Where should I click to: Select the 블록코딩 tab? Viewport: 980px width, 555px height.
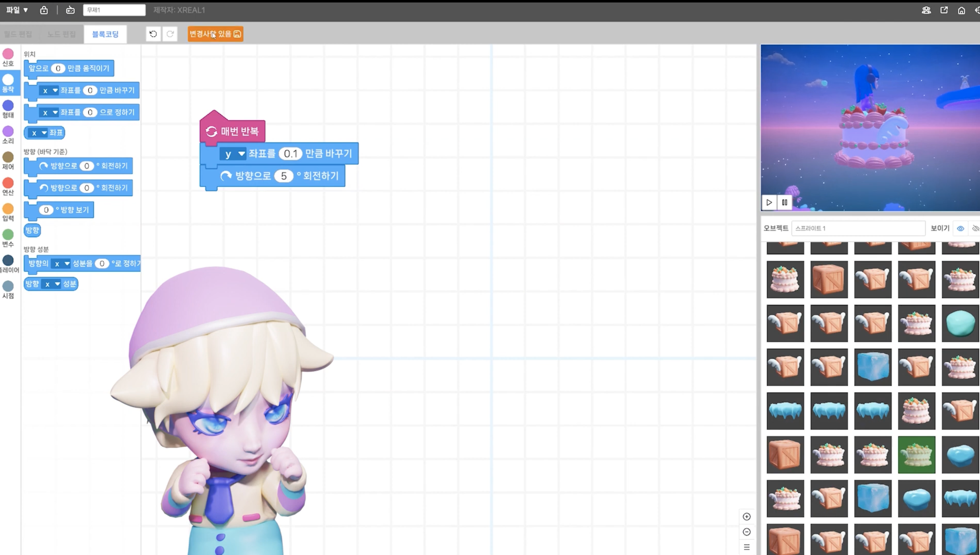click(105, 34)
